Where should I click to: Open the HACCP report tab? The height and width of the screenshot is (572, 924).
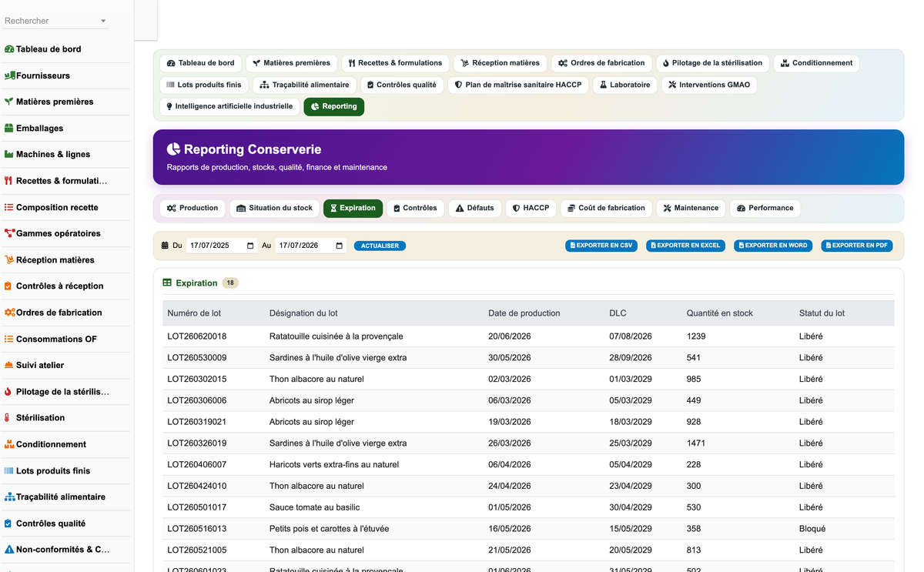531,208
